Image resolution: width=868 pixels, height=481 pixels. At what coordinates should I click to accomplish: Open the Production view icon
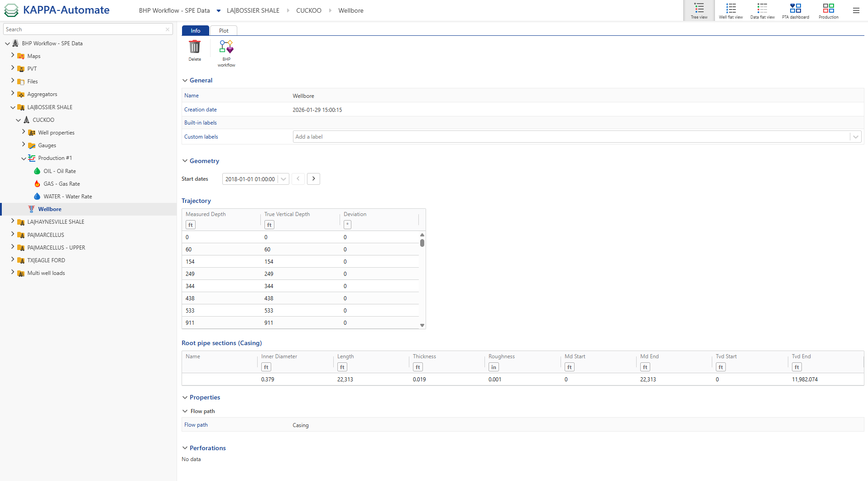click(828, 10)
